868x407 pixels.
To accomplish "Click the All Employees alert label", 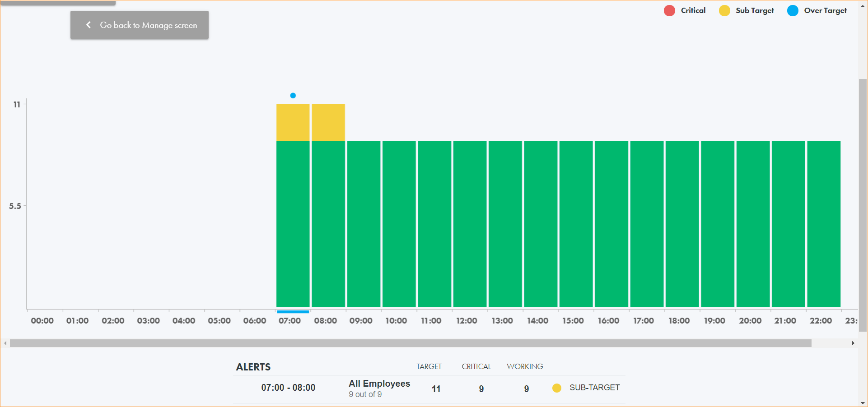I will [379, 384].
